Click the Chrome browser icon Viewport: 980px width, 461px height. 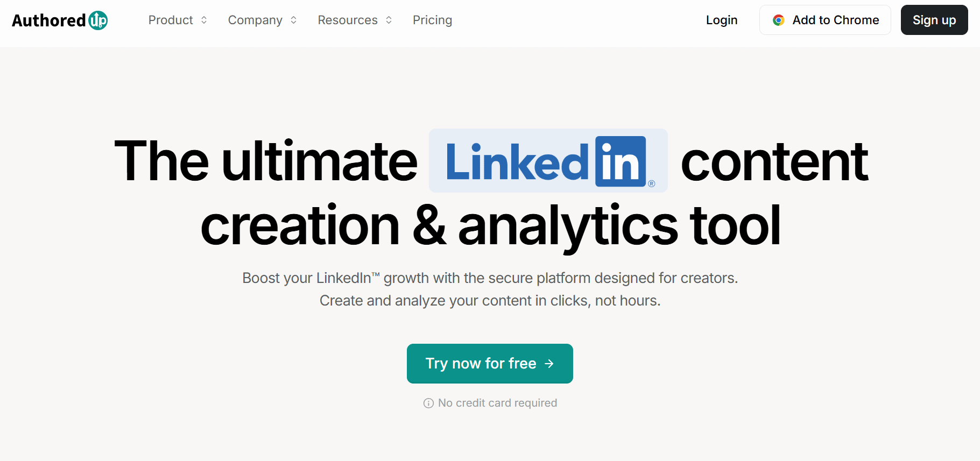[x=778, y=20]
